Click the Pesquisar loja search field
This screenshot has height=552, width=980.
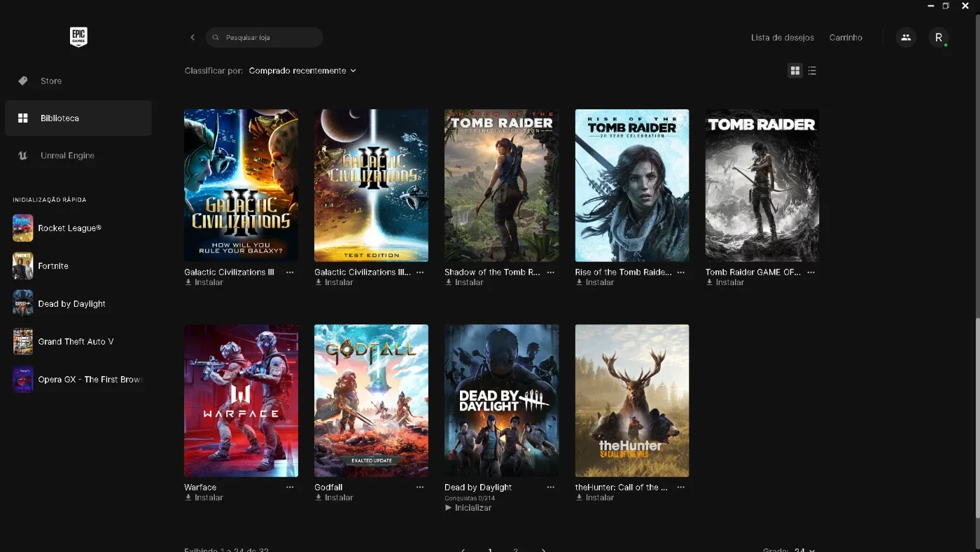(265, 37)
